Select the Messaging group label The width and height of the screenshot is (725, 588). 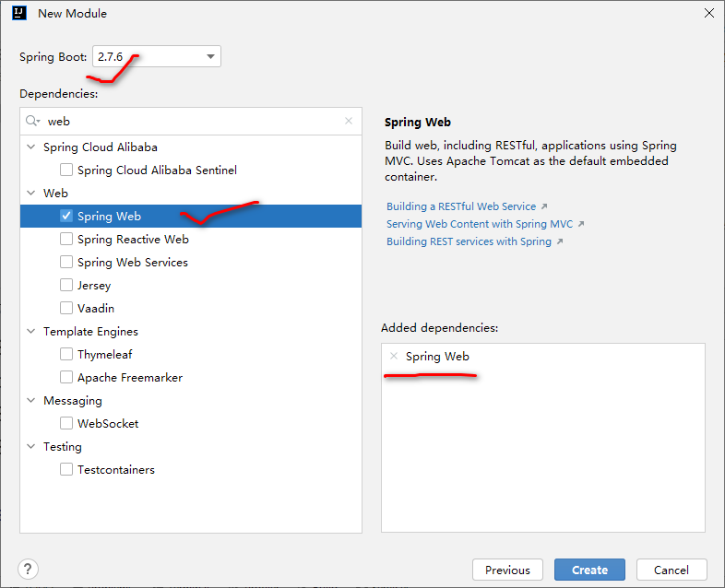73,401
